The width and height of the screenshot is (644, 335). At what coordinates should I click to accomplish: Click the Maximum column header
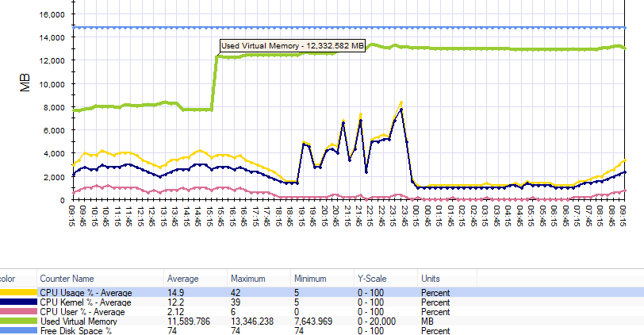tap(248, 279)
